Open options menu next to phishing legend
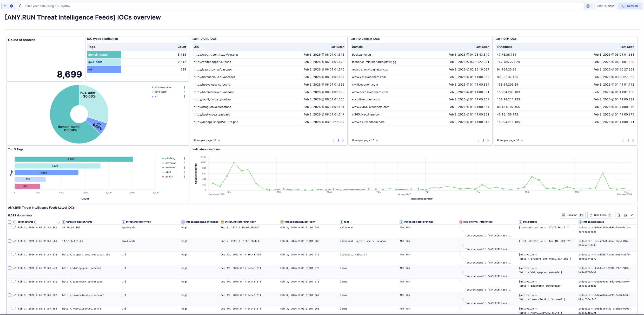 [184, 158]
